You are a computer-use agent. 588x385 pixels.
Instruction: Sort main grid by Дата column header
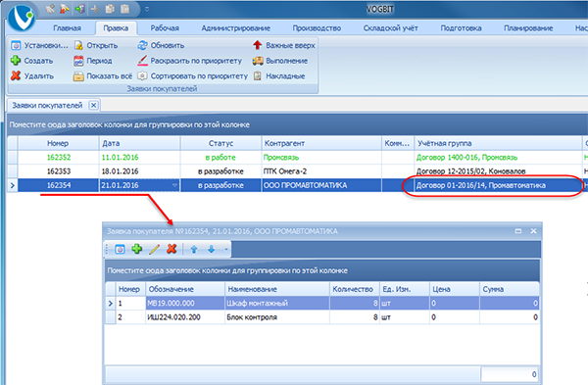[x=139, y=143]
